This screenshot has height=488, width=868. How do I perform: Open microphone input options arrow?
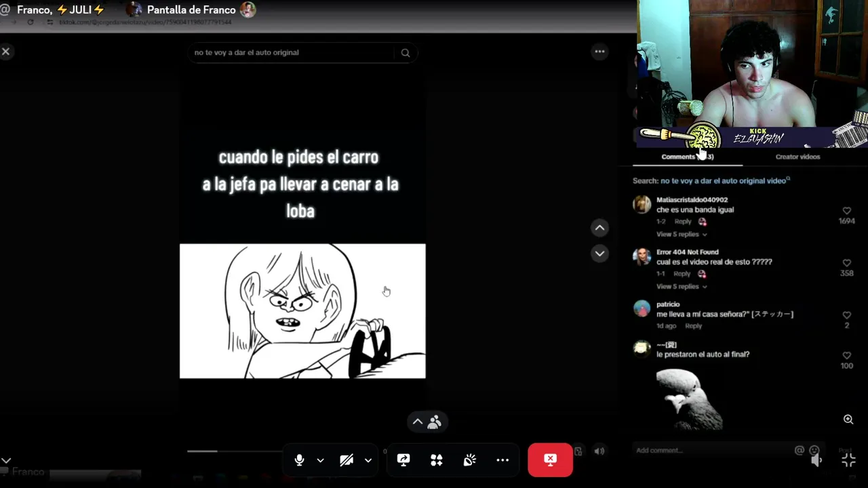(x=320, y=460)
